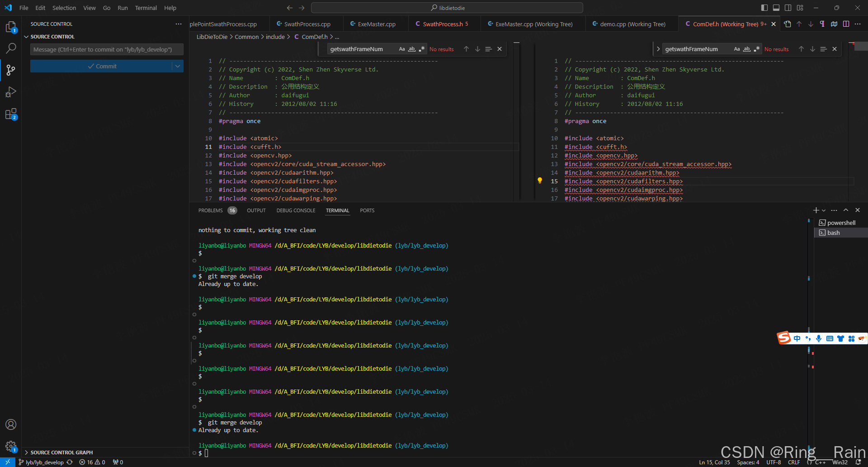Open the Commit button dropdown arrow
868x467 pixels.
179,66
